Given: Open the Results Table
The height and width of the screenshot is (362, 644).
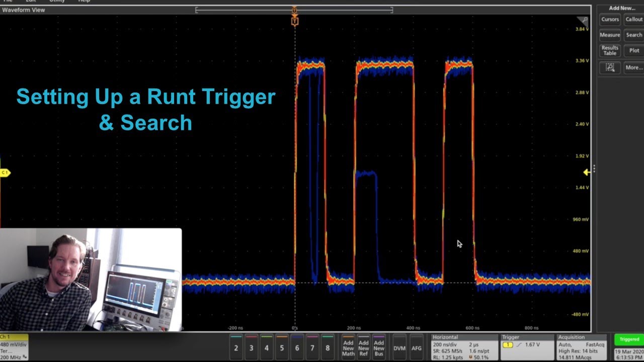Looking at the screenshot, I should click(610, 50).
